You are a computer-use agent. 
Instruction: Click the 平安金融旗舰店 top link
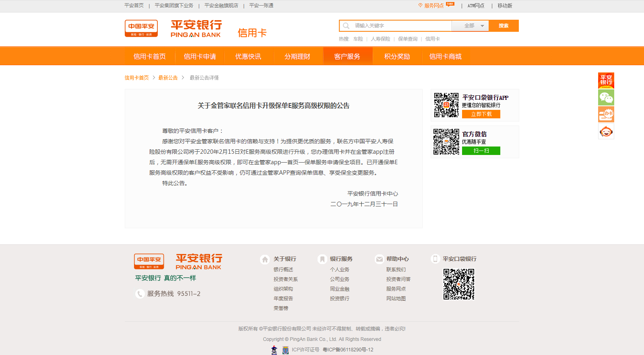(221, 6)
